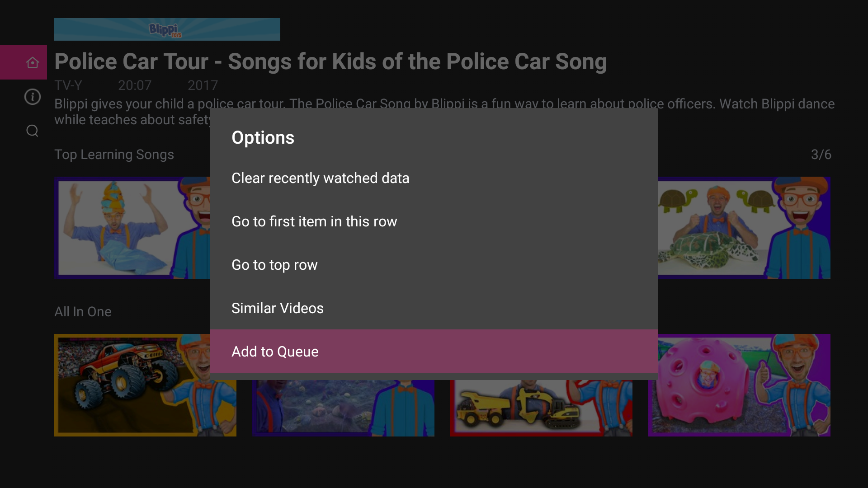Click the Search icon in sidebar
868x488 pixels.
(x=32, y=131)
